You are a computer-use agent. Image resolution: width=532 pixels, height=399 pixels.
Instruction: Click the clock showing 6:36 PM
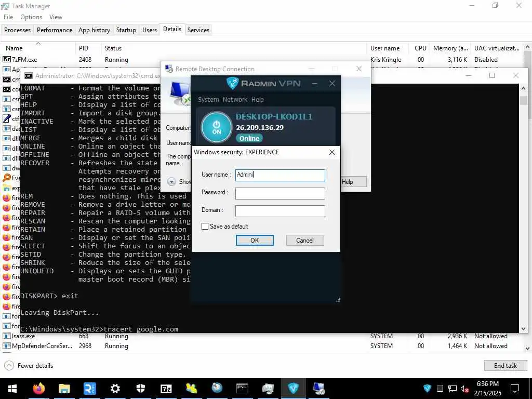[x=487, y=384]
